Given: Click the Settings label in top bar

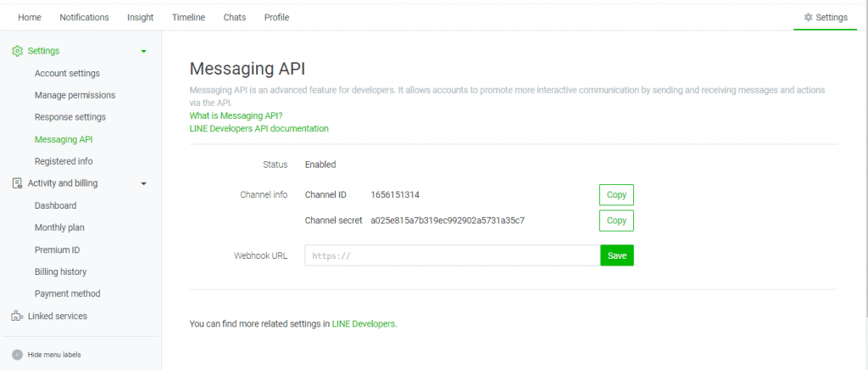Looking at the screenshot, I should (832, 17).
